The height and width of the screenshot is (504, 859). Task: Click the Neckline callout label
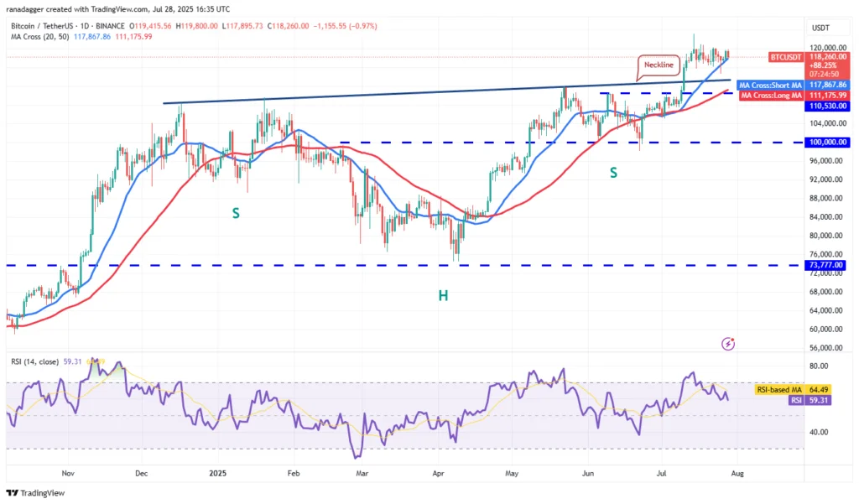click(659, 65)
